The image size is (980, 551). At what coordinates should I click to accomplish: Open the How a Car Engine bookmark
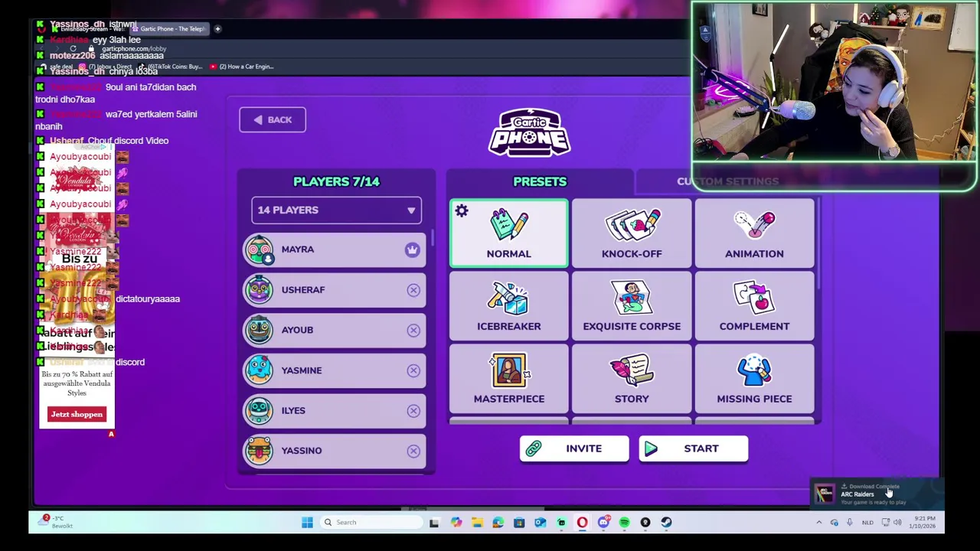pyautogui.click(x=242, y=67)
